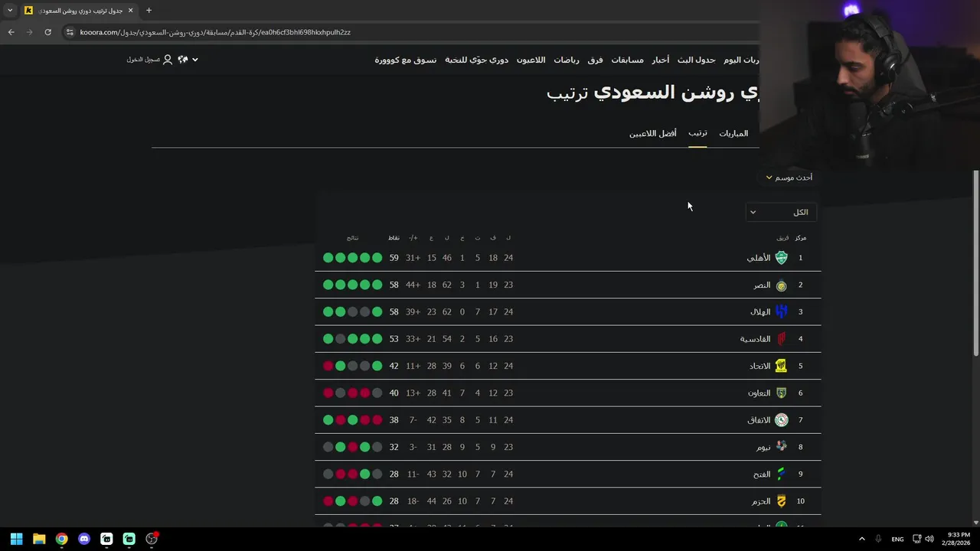Open Windows Start menu
Image resolution: width=980 pixels, height=551 pixels.
16,539
